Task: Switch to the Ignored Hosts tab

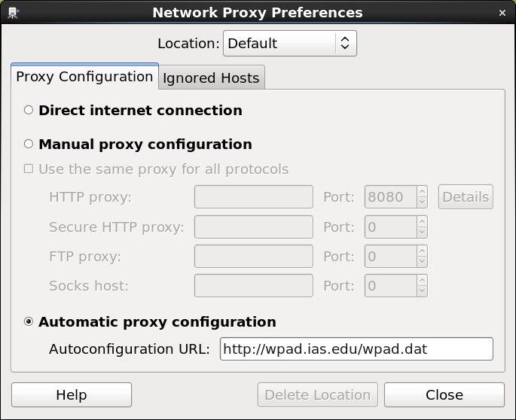Action: (211, 78)
